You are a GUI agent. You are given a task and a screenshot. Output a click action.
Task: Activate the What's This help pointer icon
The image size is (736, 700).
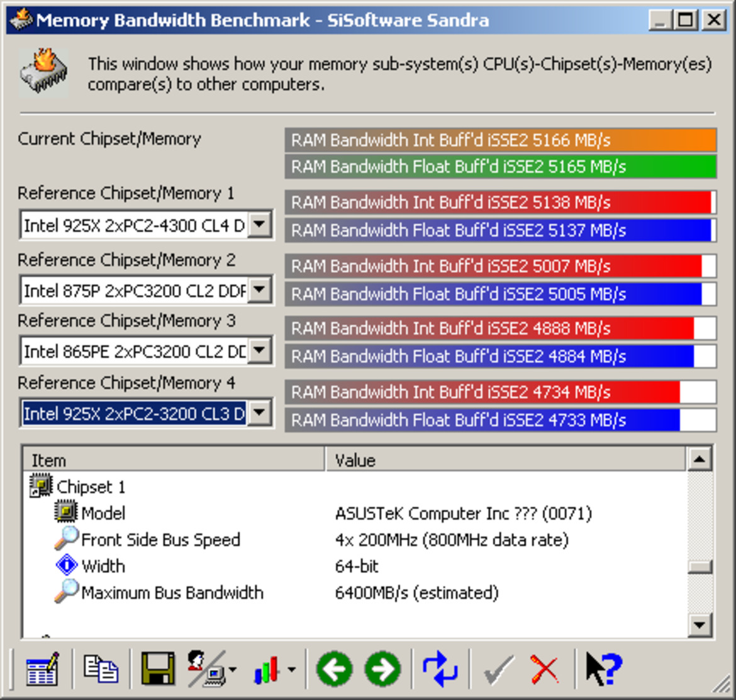pyautogui.click(x=604, y=669)
